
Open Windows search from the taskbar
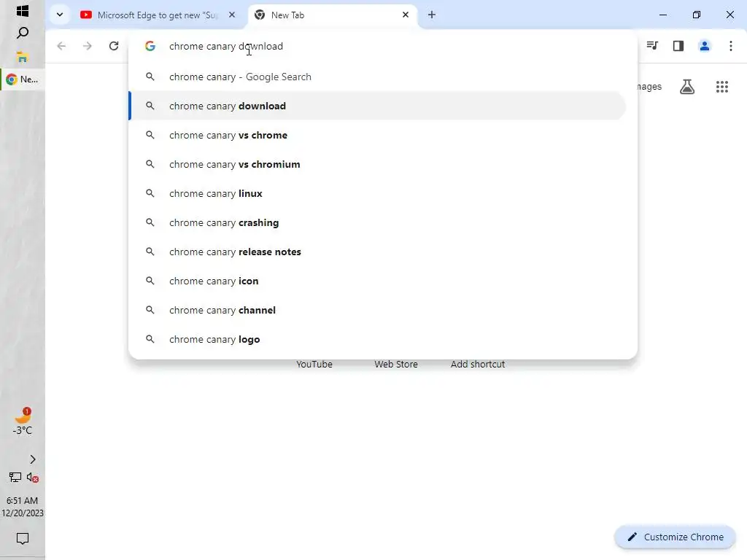click(23, 33)
